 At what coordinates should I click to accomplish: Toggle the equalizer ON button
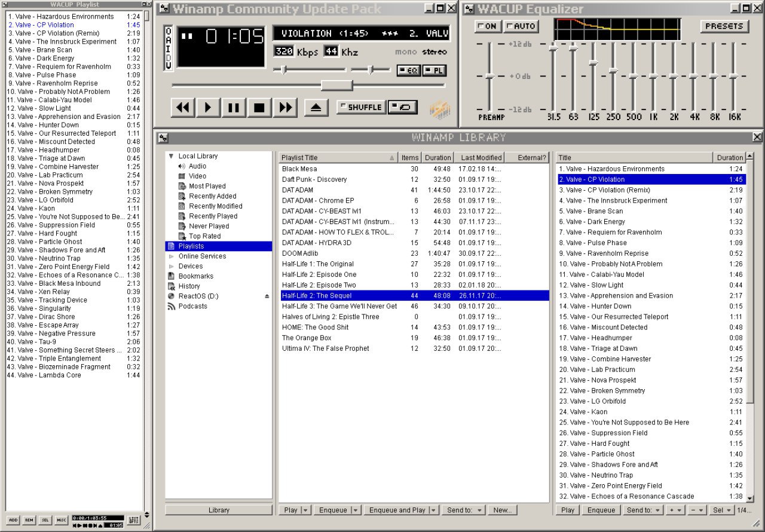click(488, 26)
